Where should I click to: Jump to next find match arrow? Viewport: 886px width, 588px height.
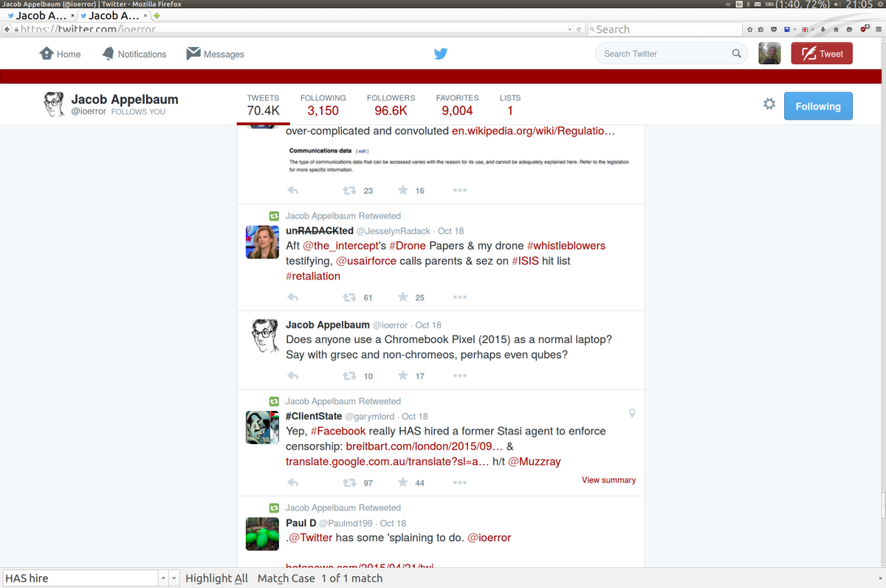click(174, 578)
